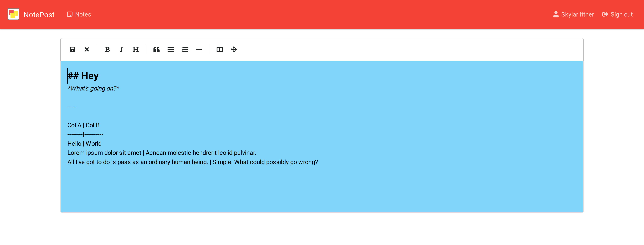Insert a numbered list

tap(185, 50)
